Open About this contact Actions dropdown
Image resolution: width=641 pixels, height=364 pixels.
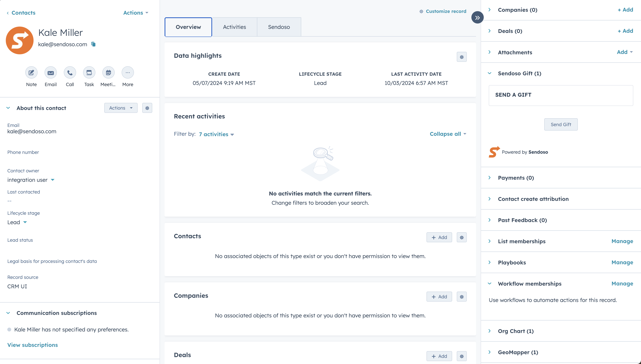click(x=121, y=108)
